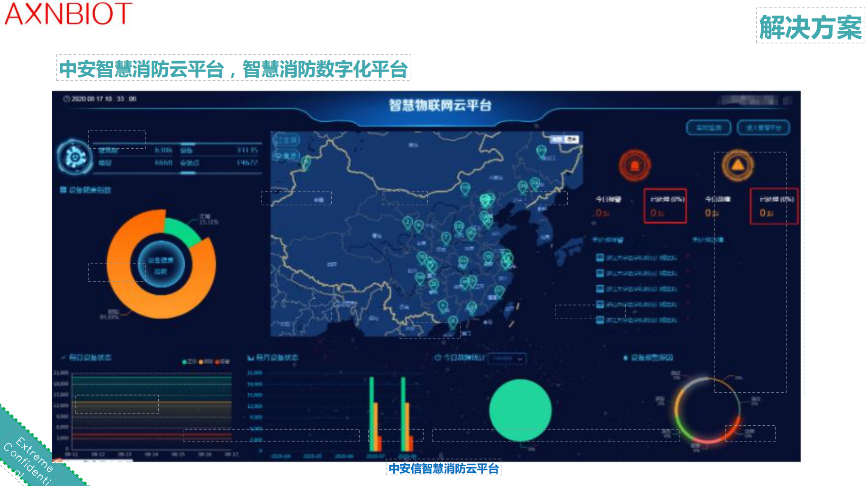Viewport: 868px width, 486px height.
Task: Click the 建筑物 count value 6306
Action: [x=163, y=150]
